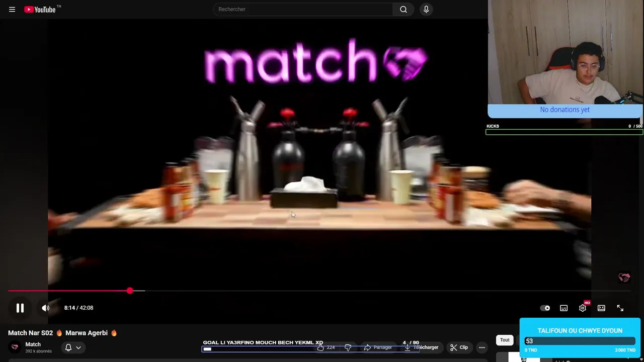Mute the video volume
The width and height of the screenshot is (644, 362).
(46, 308)
